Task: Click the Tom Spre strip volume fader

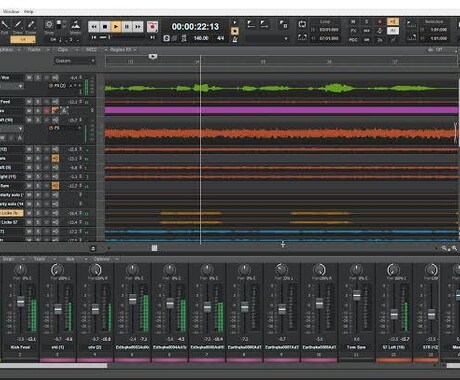Action: tap(357, 295)
